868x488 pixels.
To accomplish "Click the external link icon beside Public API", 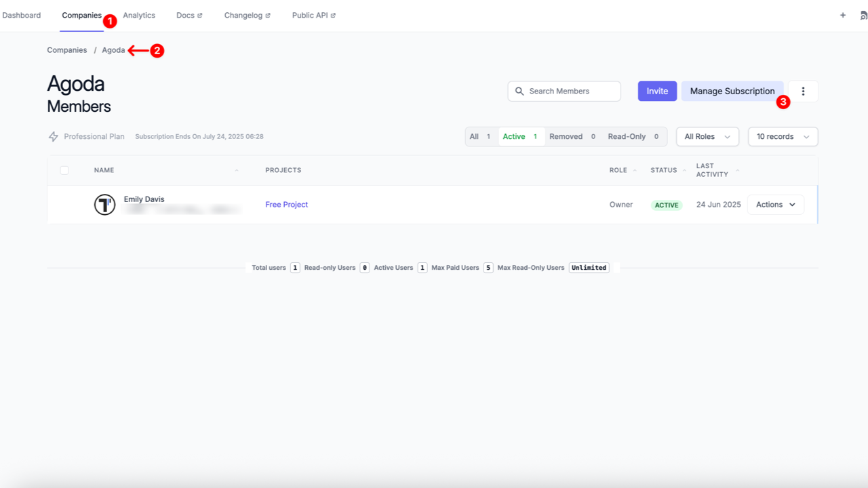I will coord(333,14).
